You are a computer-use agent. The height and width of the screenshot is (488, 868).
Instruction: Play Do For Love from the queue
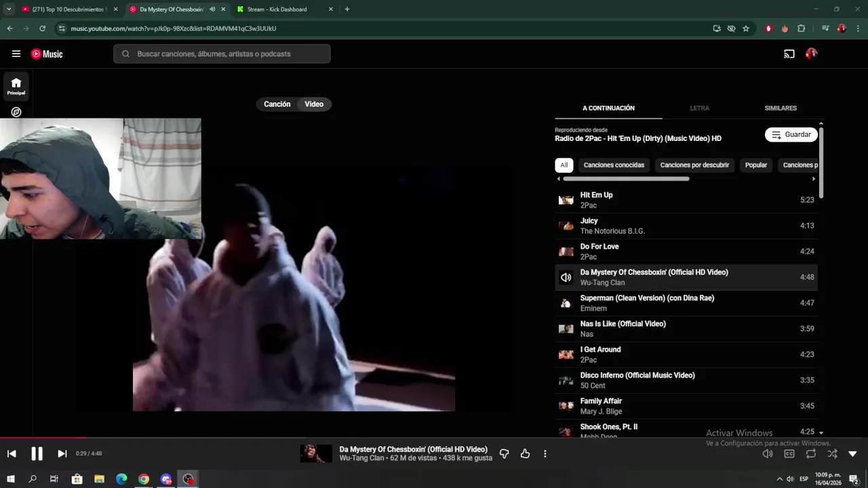pos(686,251)
